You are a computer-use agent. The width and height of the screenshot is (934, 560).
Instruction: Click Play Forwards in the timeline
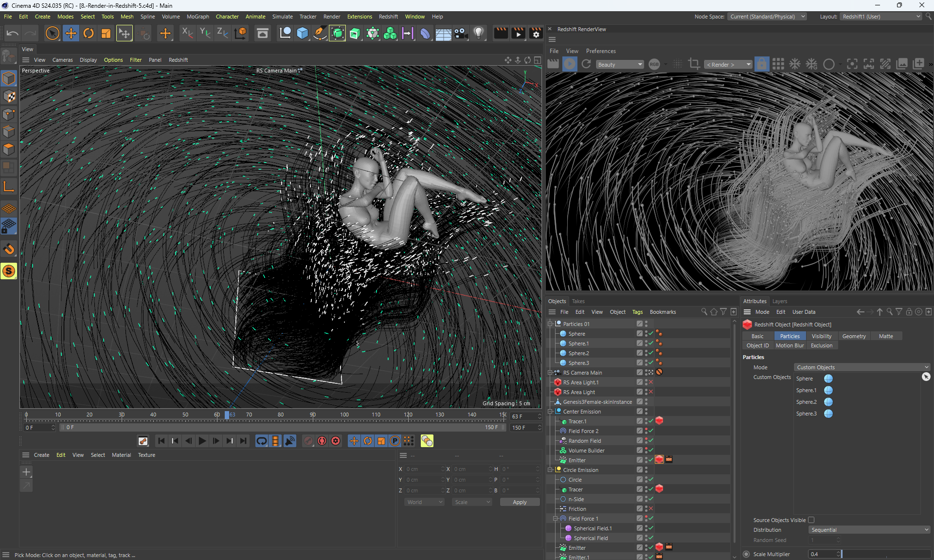point(202,441)
